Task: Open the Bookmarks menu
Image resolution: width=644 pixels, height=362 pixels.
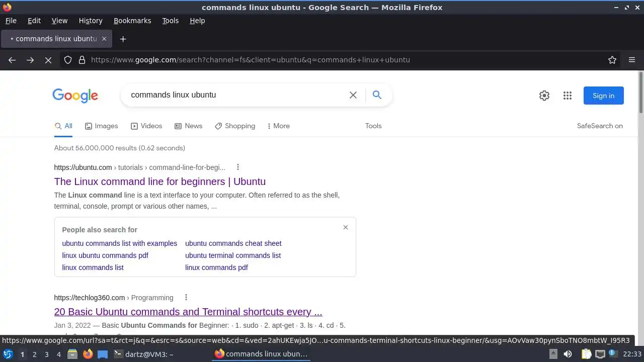Action: click(132, 21)
